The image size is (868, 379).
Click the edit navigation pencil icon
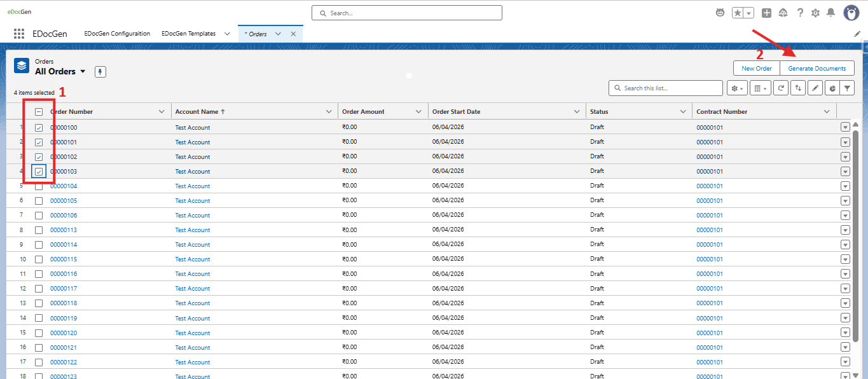pos(857,34)
